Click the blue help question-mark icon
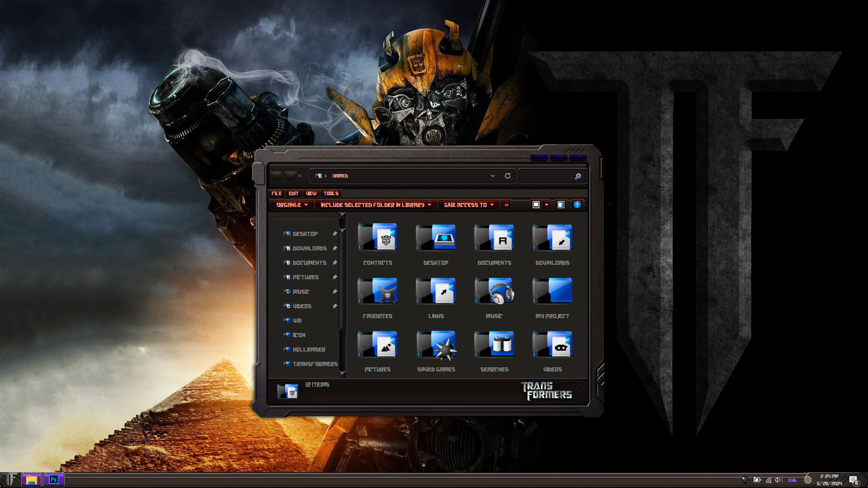Screen dimensions: 868x488 577,205
